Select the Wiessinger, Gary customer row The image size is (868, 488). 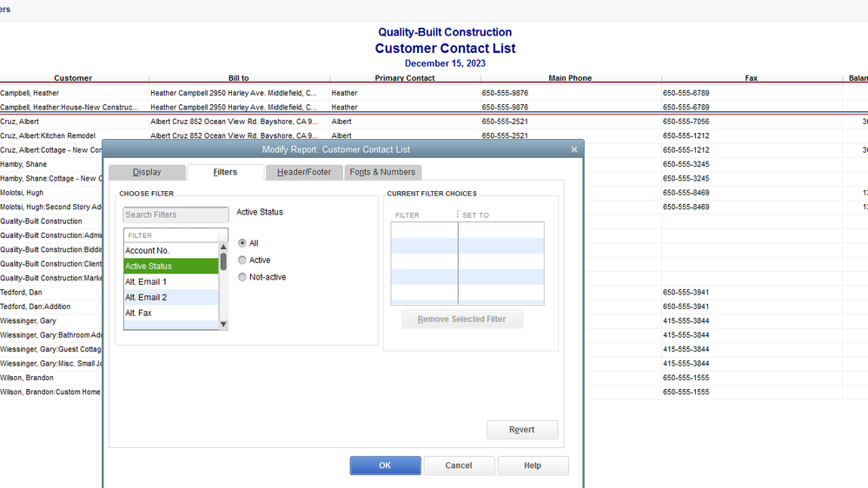click(x=28, y=321)
